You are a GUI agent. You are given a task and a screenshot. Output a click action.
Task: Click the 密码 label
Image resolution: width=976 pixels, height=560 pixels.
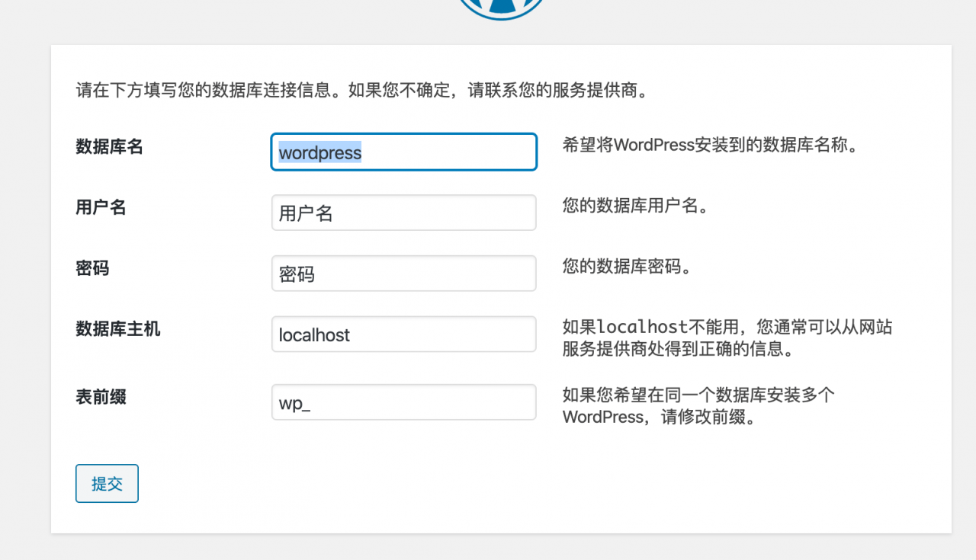click(x=92, y=268)
